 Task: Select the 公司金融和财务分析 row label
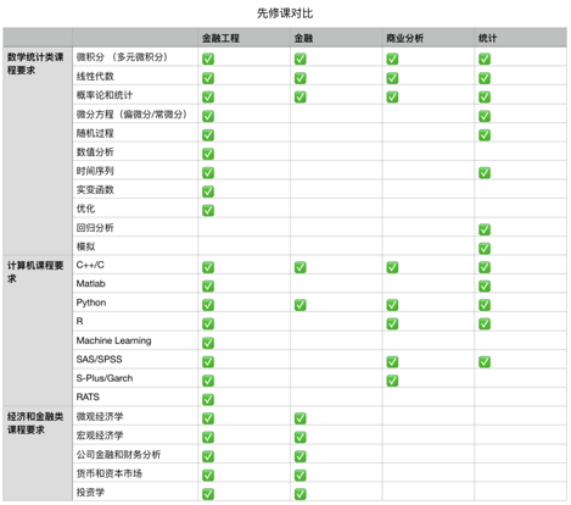(118, 454)
